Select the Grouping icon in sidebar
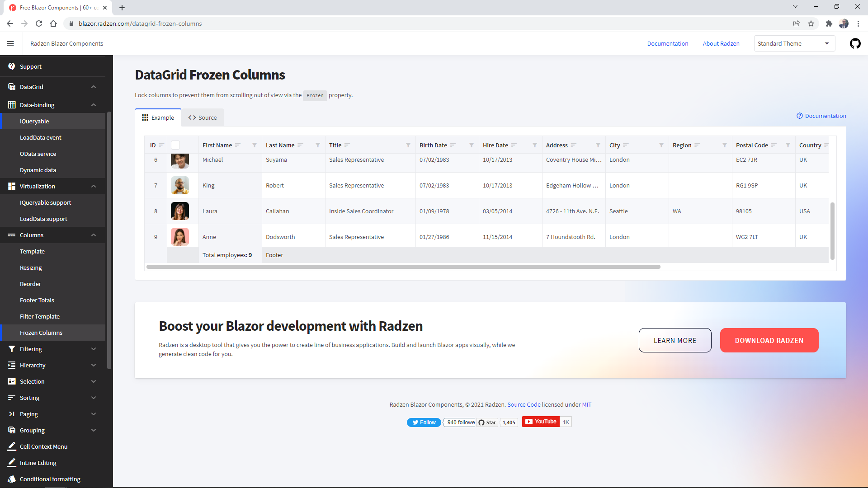Viewport: 868px width, 488px height. [x=12, y=430]
